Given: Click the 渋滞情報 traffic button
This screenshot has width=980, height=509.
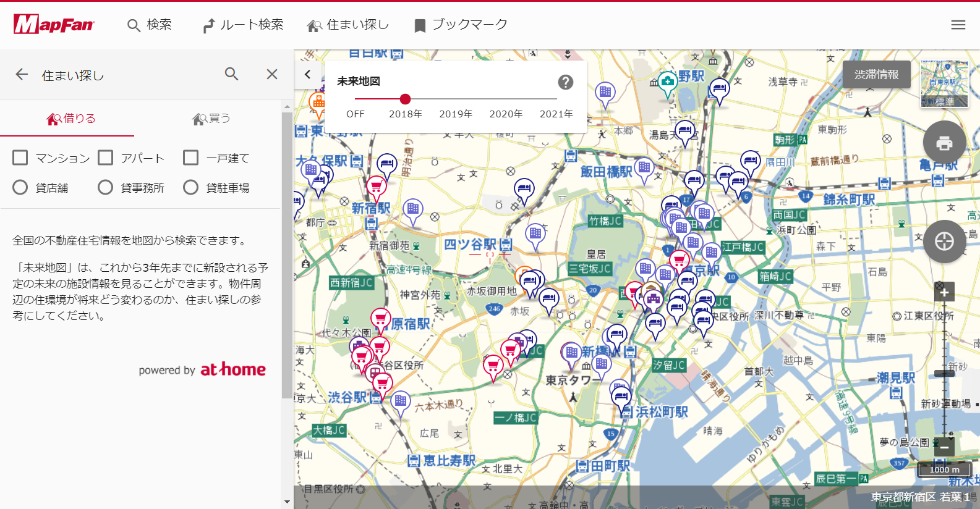Looking at the screenshot, I should click(877, 74).
